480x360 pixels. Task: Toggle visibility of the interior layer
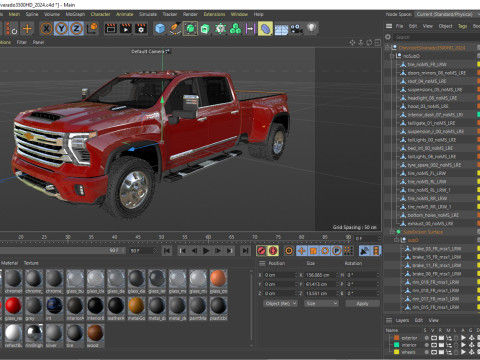point(434,345)
